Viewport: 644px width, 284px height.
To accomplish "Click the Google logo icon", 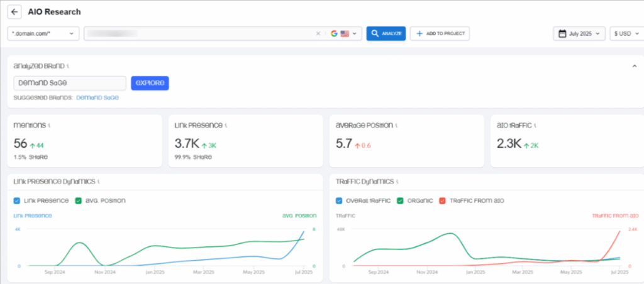I will click(335, 34).
